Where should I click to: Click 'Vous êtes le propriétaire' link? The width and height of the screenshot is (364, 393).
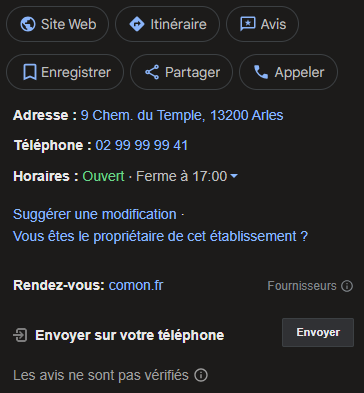coord(160,236)
